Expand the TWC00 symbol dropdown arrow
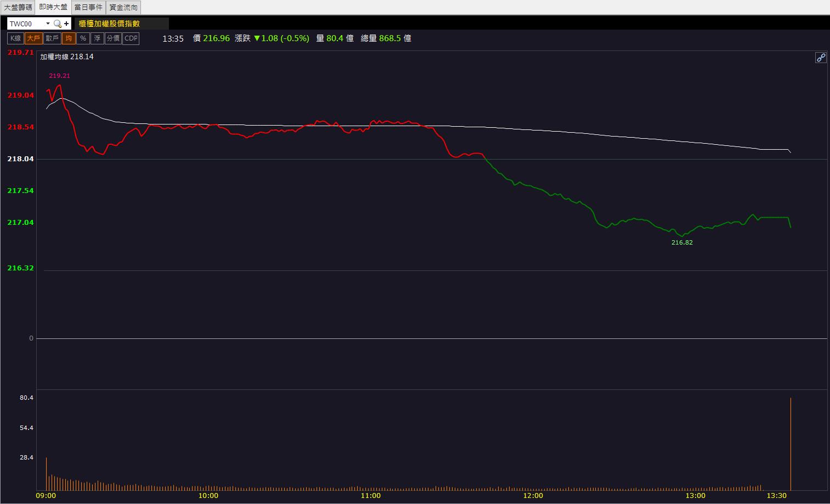Viewport: 830px width, 504px height. 48,24
